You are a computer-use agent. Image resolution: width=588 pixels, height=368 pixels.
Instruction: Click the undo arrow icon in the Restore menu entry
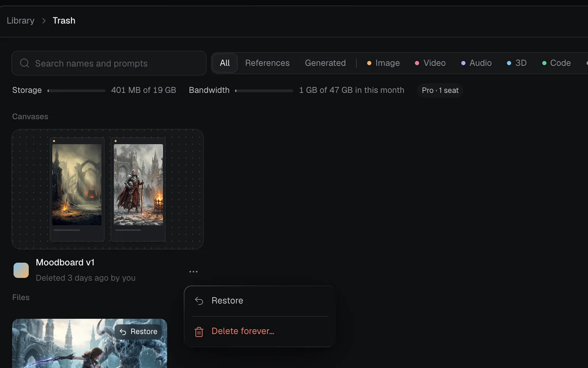point(199,301)
